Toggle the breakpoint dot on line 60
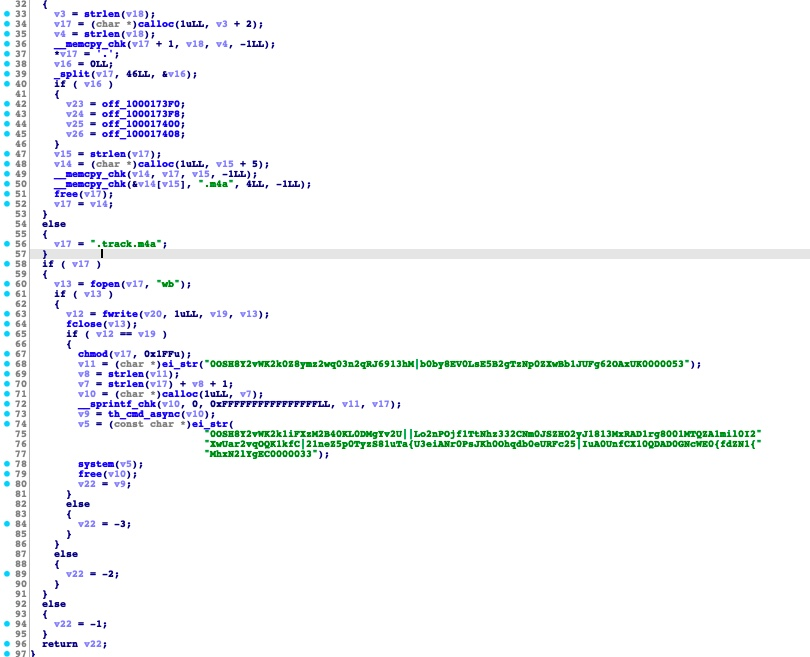The image size is (810, 657). click(7, 284)
